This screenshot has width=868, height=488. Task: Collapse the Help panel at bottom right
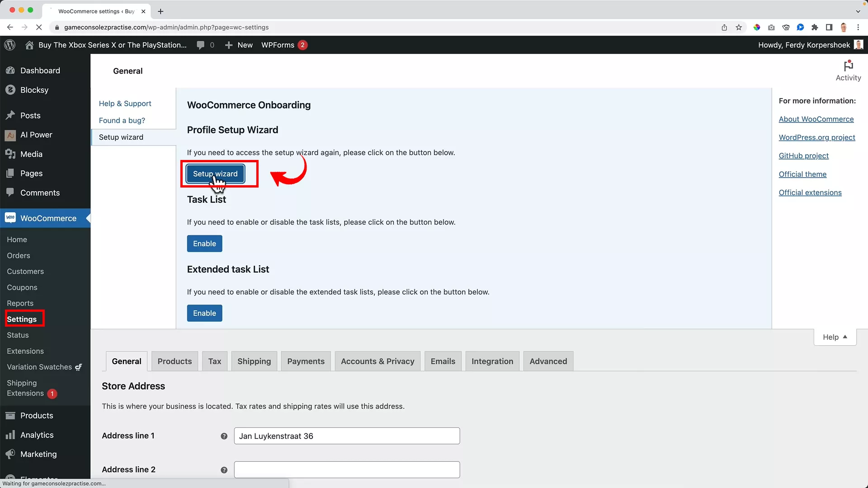(835, 337)
